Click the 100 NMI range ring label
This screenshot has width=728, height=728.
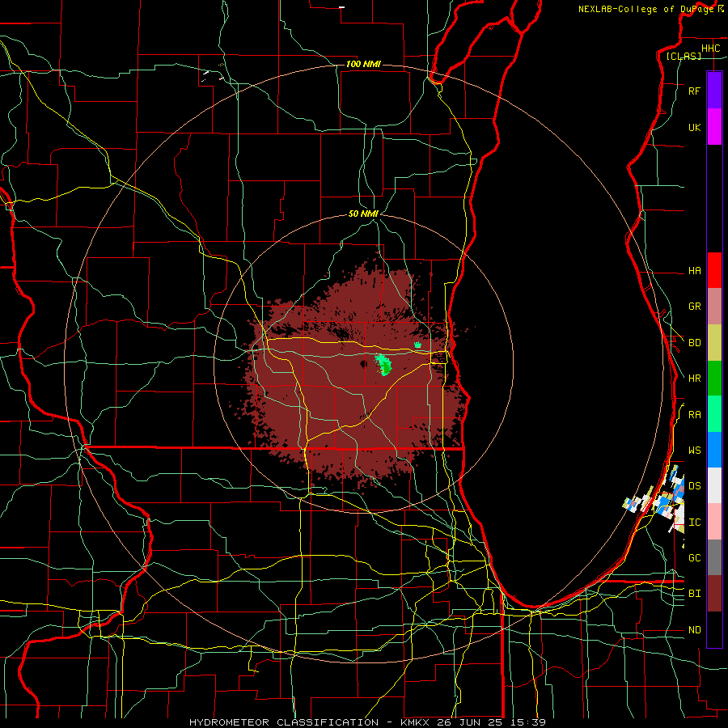363,64
